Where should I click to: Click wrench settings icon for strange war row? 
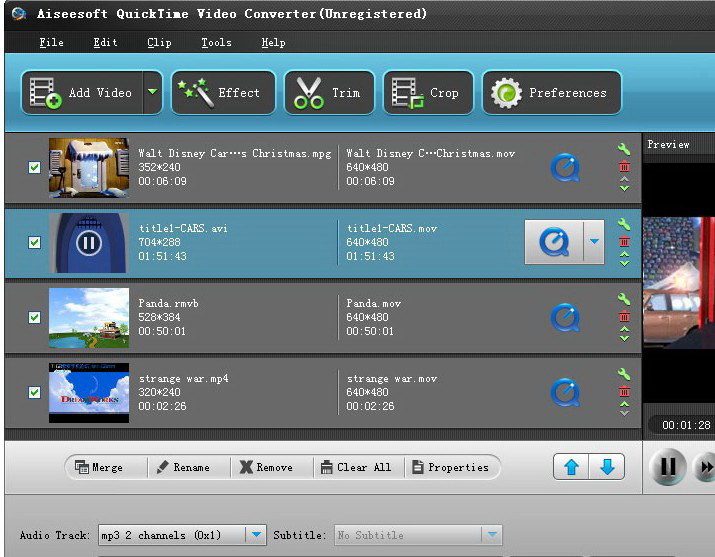tap(624, 374)
